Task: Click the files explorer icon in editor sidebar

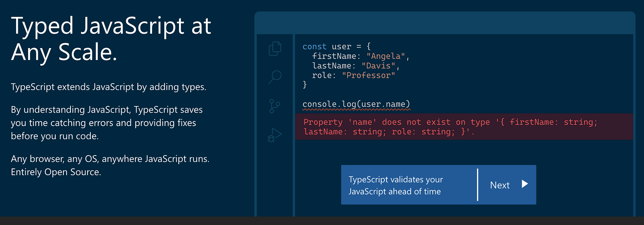Action: point(275,48)
